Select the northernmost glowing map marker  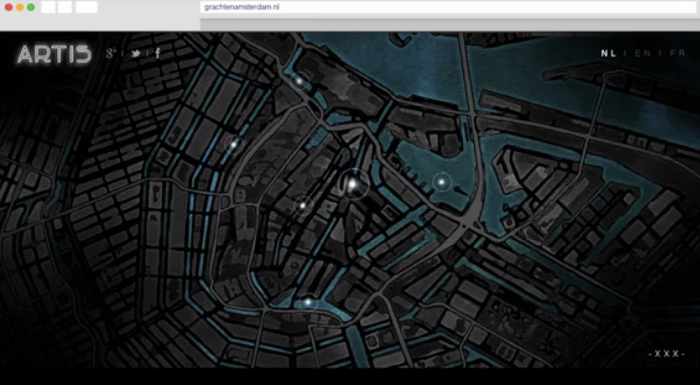click(300, 81)
